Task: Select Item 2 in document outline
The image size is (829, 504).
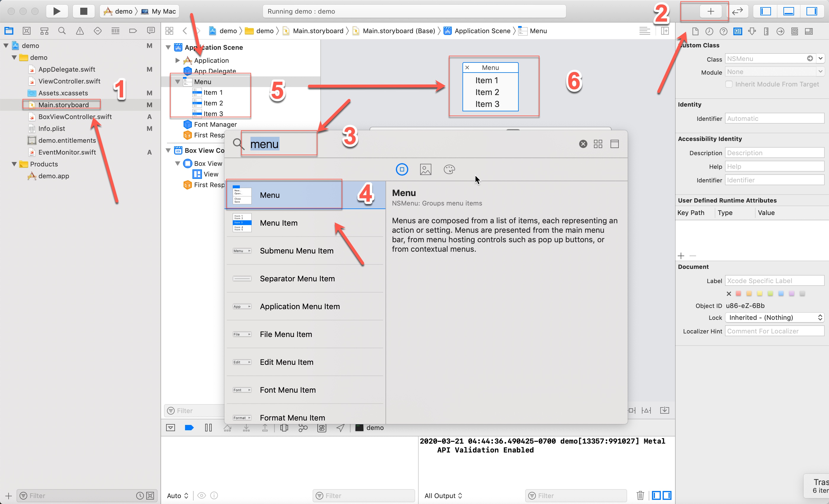Action: pyautogui.click(x=213, y=103)
